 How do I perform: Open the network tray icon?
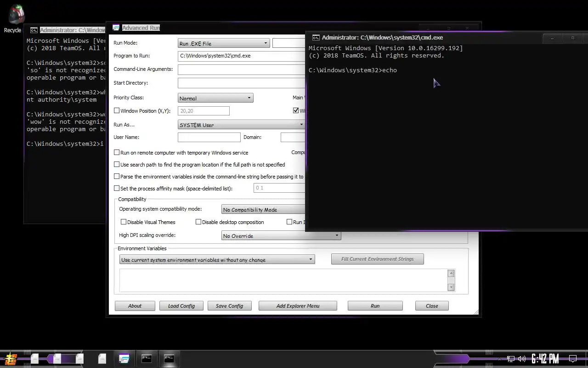pyautogui.click(x=511, y=359)
